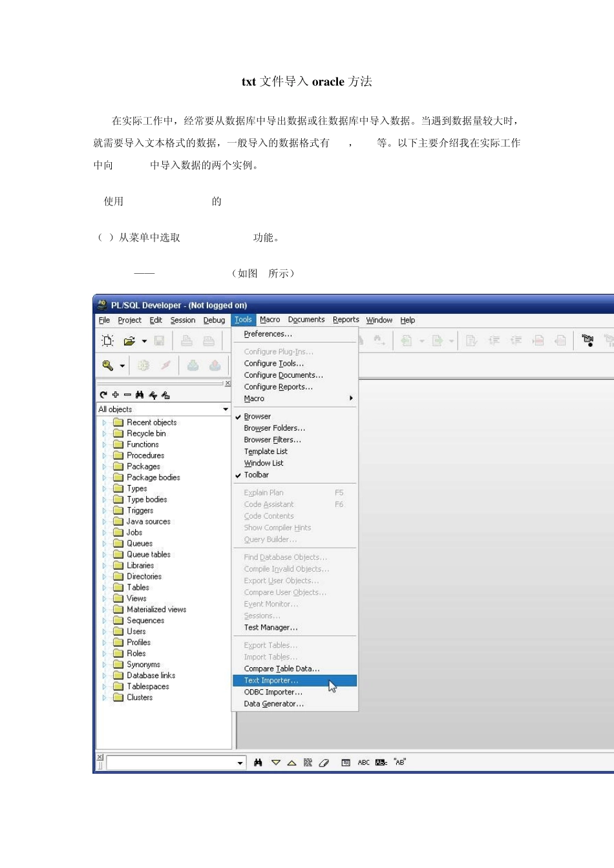This screenshot has width=614, height=868.
Task: Select the Database links folder
Action: pyautogui.click(x=151, y=676)
